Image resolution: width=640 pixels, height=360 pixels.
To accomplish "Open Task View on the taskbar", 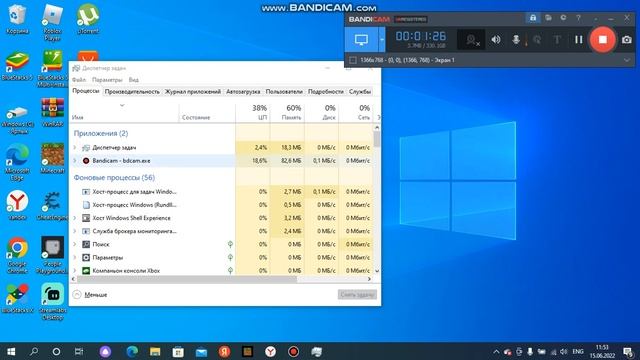I will point(79,351).
